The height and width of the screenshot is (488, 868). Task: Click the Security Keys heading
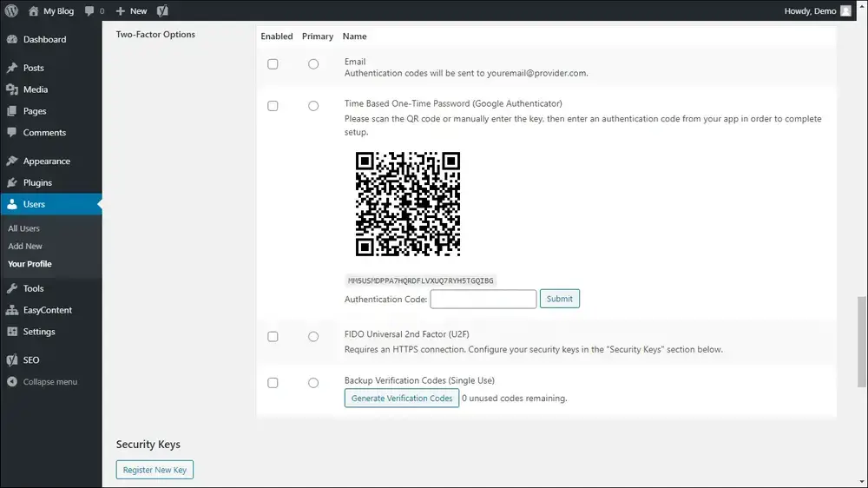click(x=148, y=445)
